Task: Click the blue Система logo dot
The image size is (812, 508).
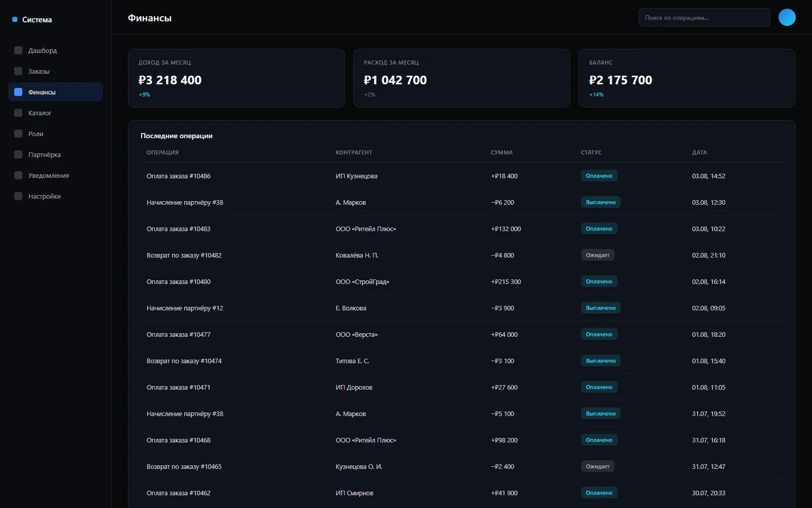Action: [x=15, y=19]
